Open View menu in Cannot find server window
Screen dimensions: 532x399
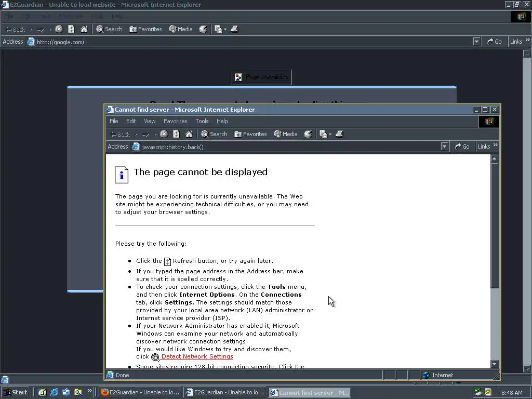pyautogui.click(x=150, y=121)
